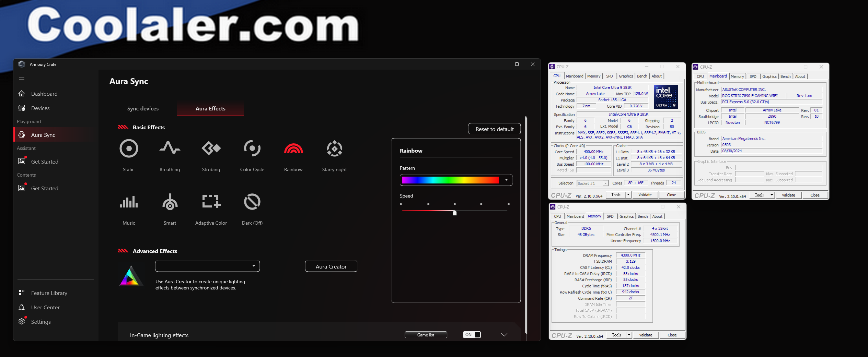Click the Aura Effects panel vertical scrollbar
868x357 pixels.
526,225
